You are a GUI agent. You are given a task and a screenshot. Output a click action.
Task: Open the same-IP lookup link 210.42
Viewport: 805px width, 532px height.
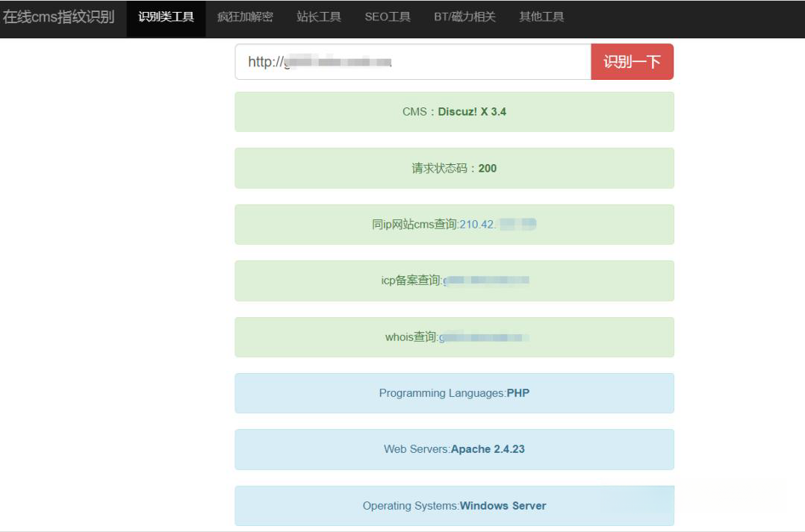[497, 224]
